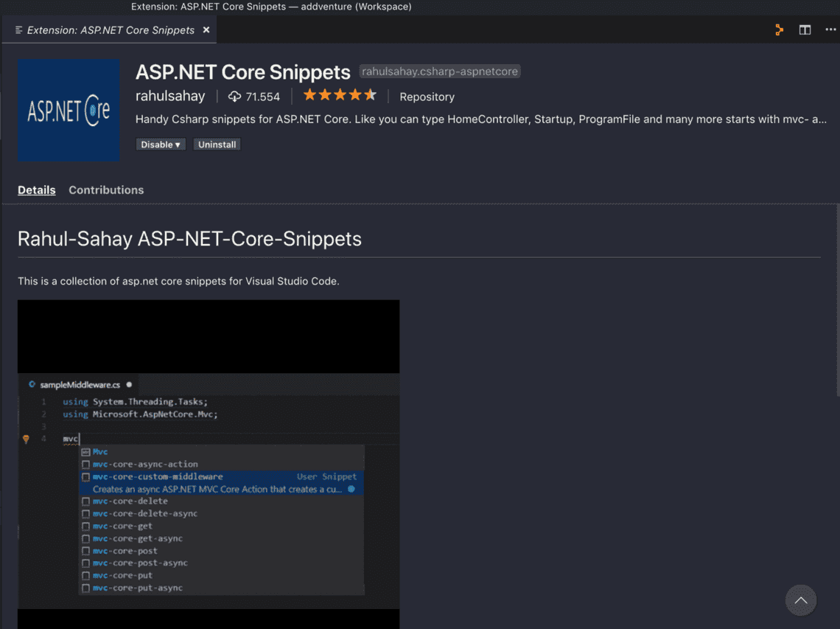Click the download count cloud icon
The width and height of the screenshot is (840, 629).
pyautogui.click(x=234, y=96)
